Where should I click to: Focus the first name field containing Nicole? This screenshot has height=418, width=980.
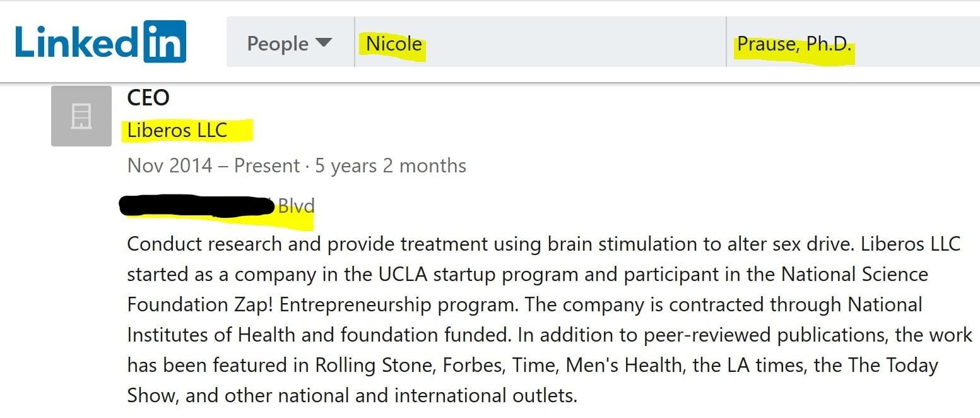click(x=394, y=44)
